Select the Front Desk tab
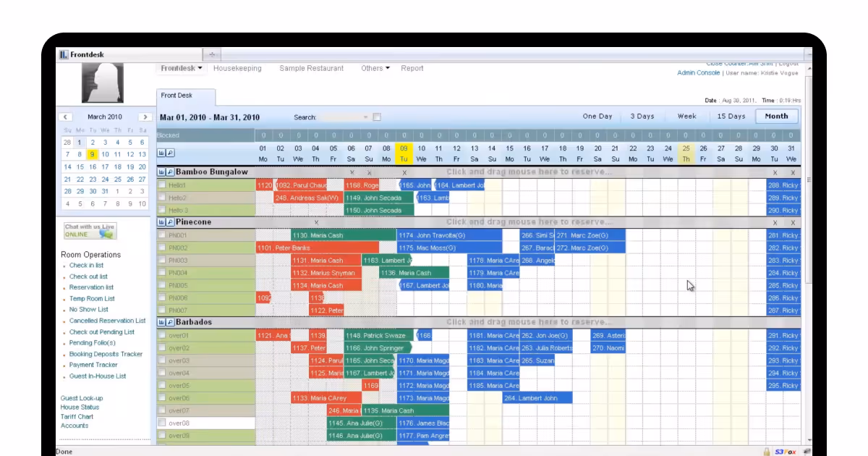868x456 pixels. 186,96
